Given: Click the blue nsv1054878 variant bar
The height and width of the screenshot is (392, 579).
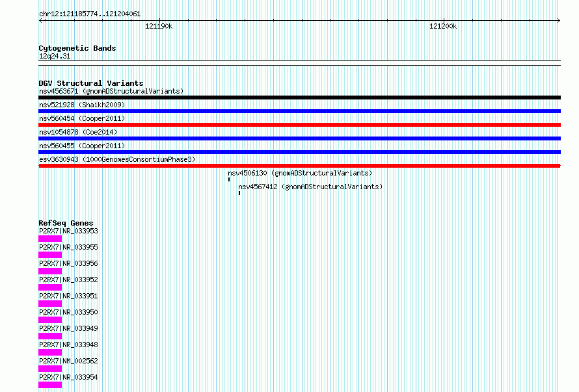Looking at the screenshot, I should point(299,138).
